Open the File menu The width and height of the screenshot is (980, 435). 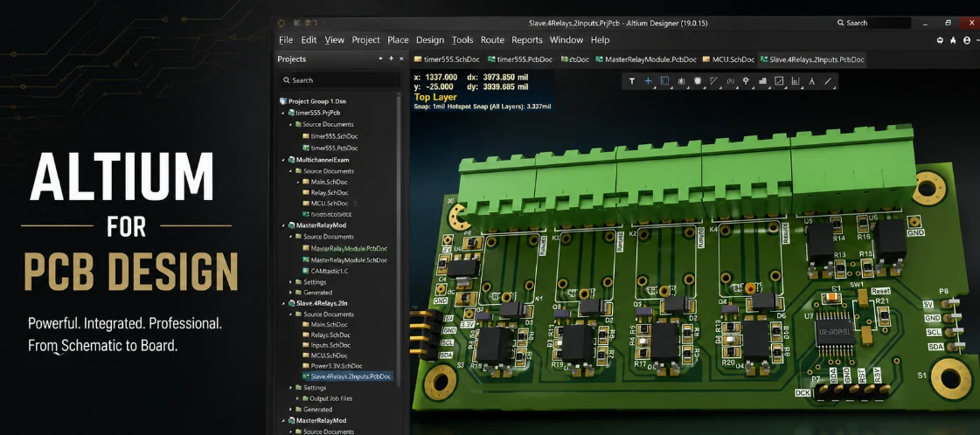tap(286, 40)
